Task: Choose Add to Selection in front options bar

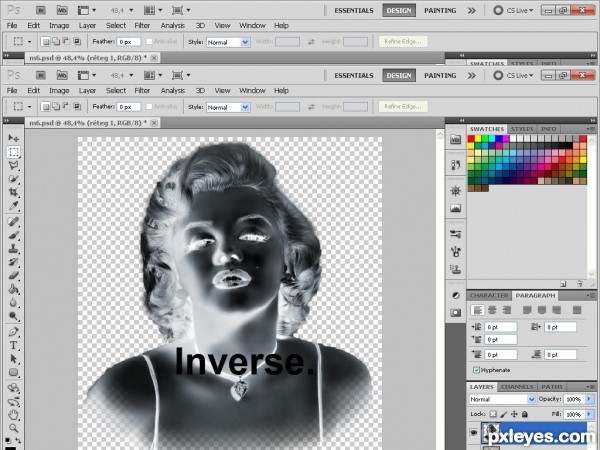Action: [56, 107]
